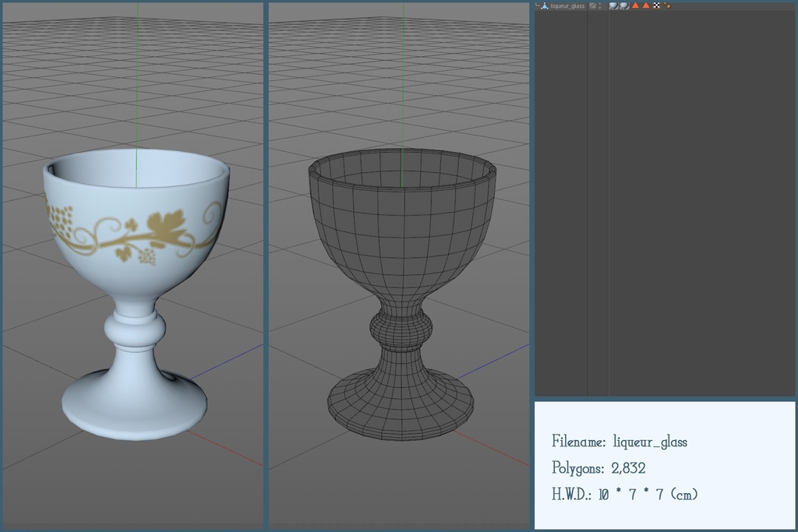The height and width of the screenshot is (532, 798).
Task: Click the shaded goblet render in the first viewport
Action: pyautogui.click(x=136, y=294)
